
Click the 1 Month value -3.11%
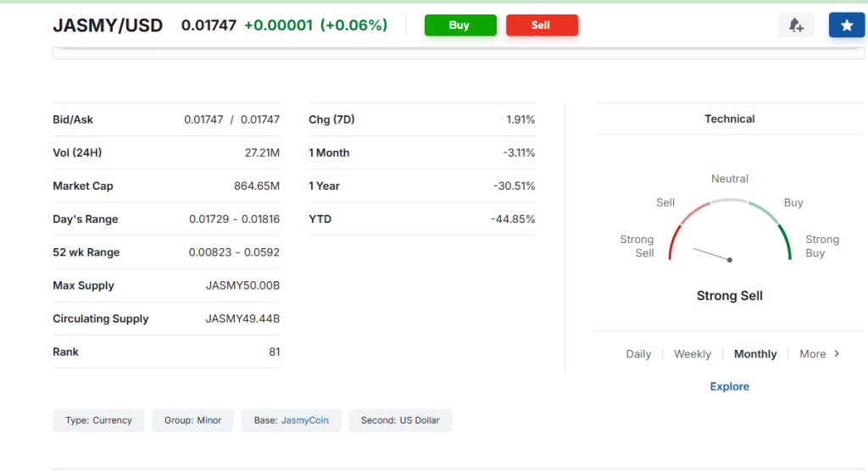click(519, 152)
